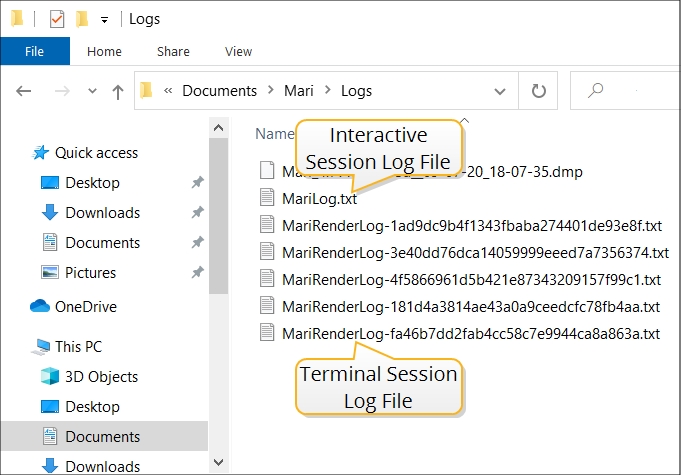Select MariRenderLog-fa46b7dd2fab4cc58c7e9944ca8a863a.txt file
Image resolution: width=681 pixels, height=475 pixels.
point(471,333)
